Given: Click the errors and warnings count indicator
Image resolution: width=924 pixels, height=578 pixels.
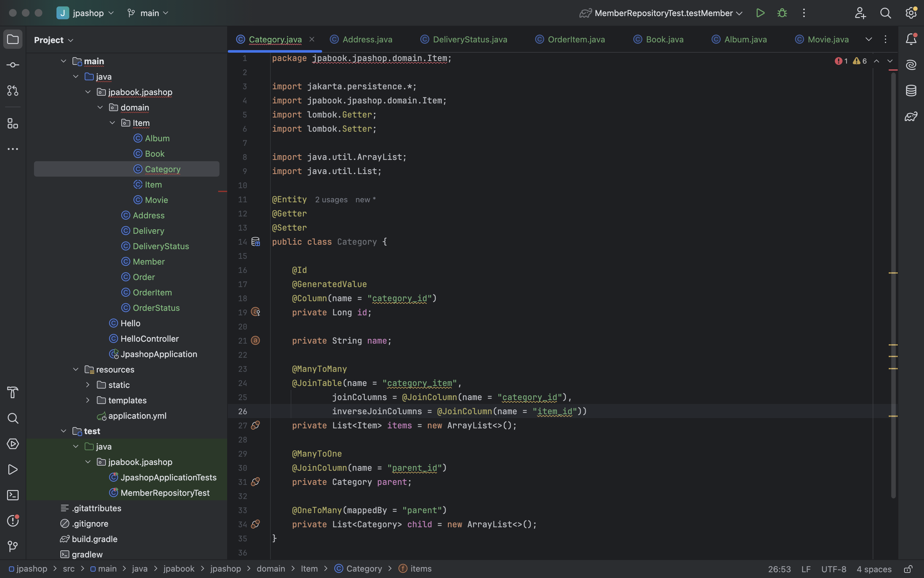Looking at the screenshot, I should point(850,61).
